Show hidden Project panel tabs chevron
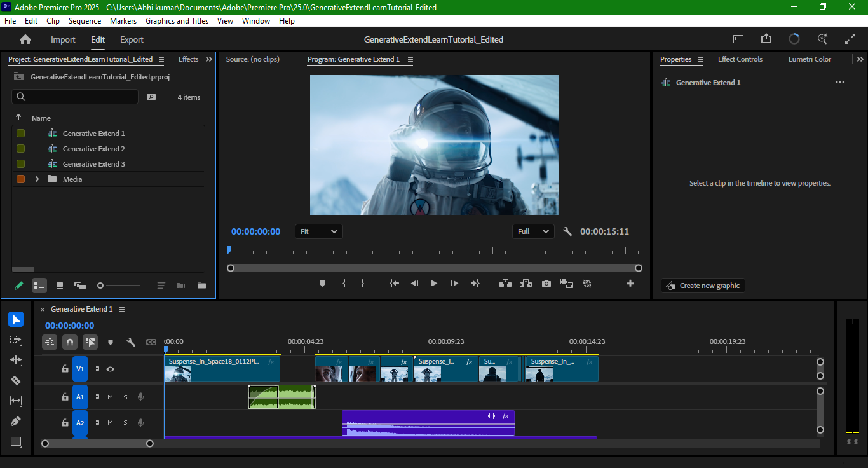The height and width of the screenshot is (468, 868). (x=209, y=59)
